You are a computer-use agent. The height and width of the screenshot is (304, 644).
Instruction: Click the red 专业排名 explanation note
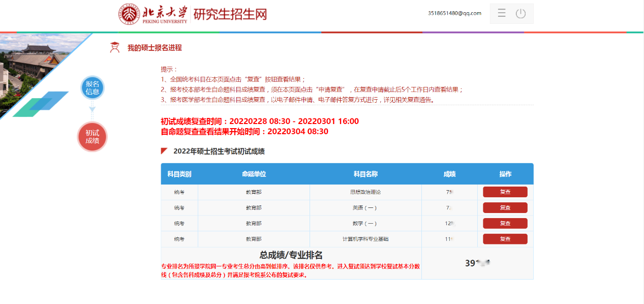tap(291, 270)
